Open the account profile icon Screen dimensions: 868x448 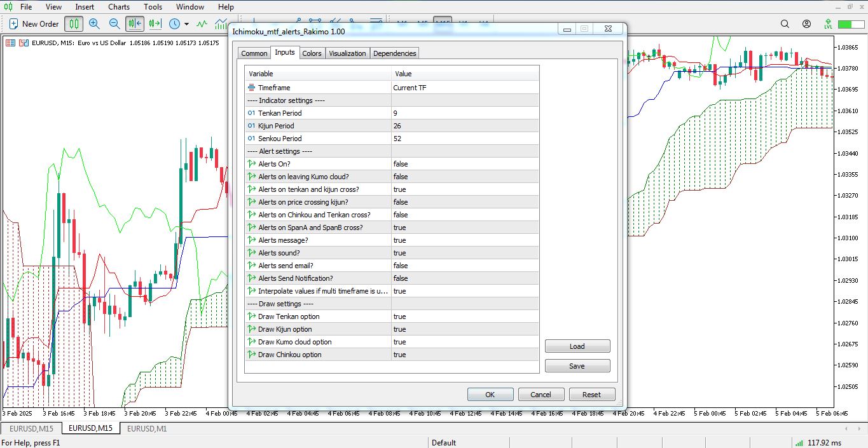pyautogui.click(x=807, y=24)
